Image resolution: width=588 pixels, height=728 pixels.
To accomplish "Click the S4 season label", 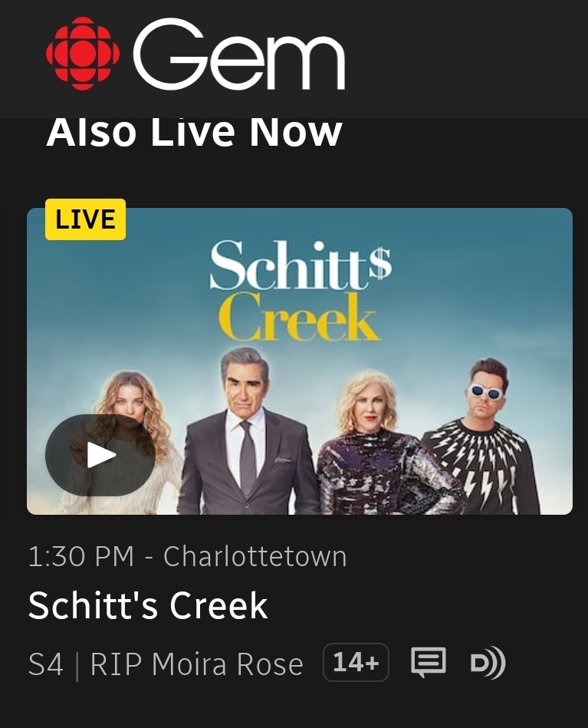I will click(x=45, y=664).
